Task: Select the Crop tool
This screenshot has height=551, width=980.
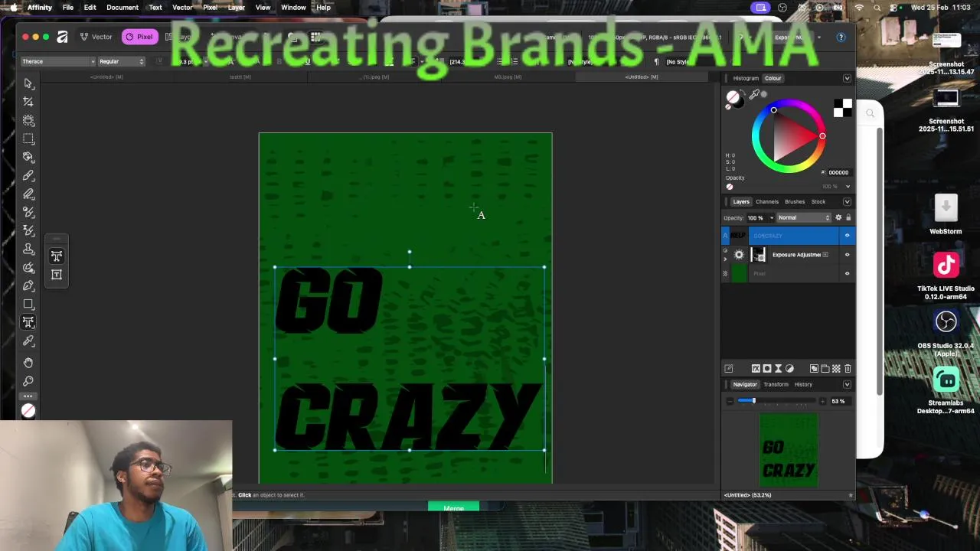Action: click(x=28, y=102)
